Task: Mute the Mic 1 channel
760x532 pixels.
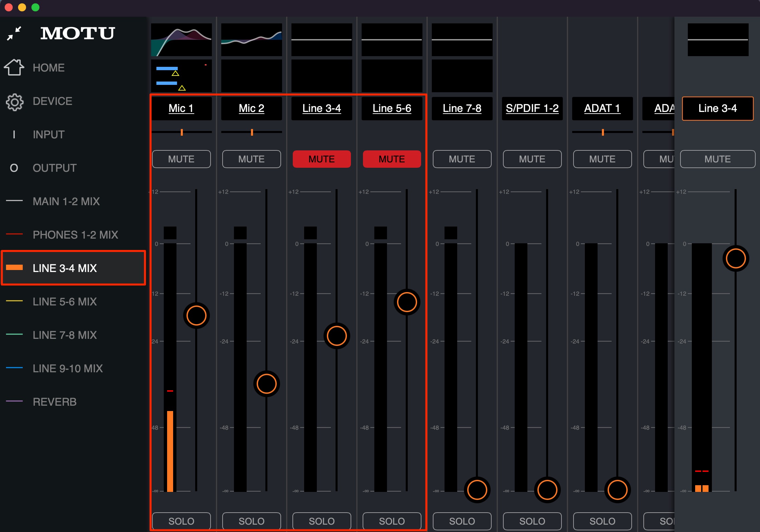Action: (x=181, y=159)
